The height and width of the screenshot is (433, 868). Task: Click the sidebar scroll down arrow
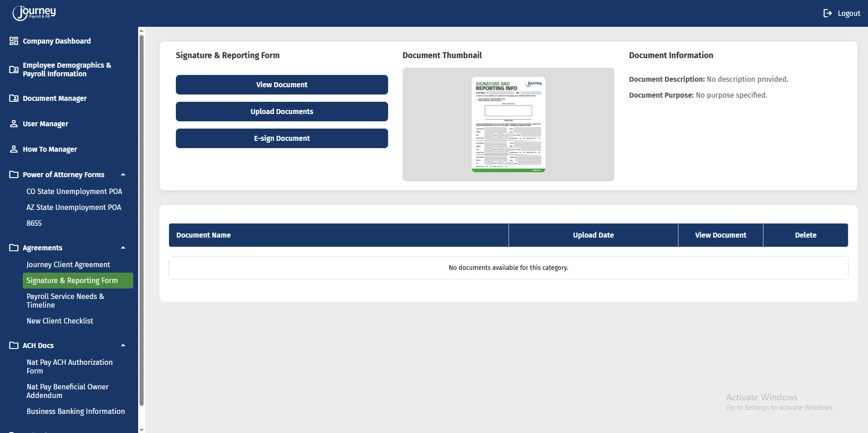click(141, 429)
